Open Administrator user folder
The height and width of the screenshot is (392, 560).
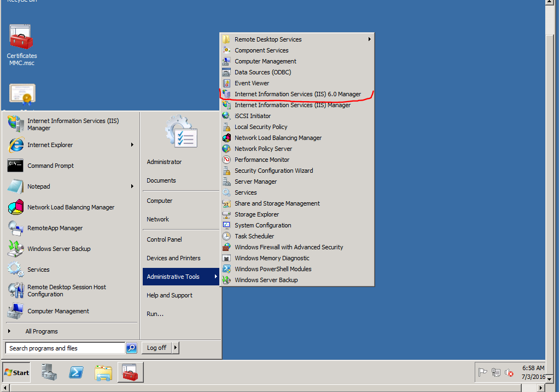pos(164,162)
